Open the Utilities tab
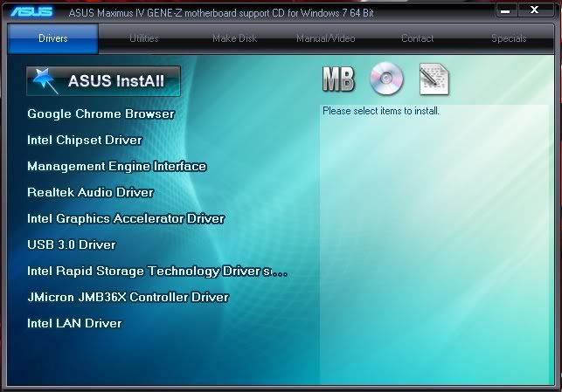 point(144,38)
